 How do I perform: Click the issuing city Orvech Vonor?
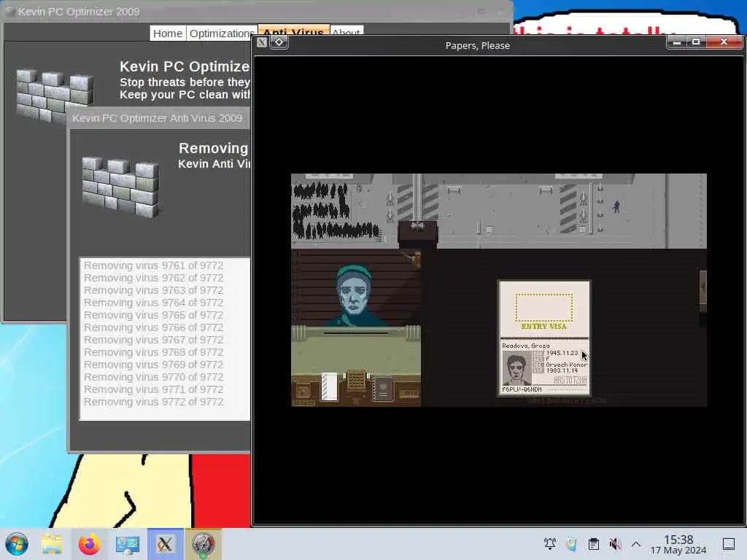pyautogui.click(x=566, y=365)
